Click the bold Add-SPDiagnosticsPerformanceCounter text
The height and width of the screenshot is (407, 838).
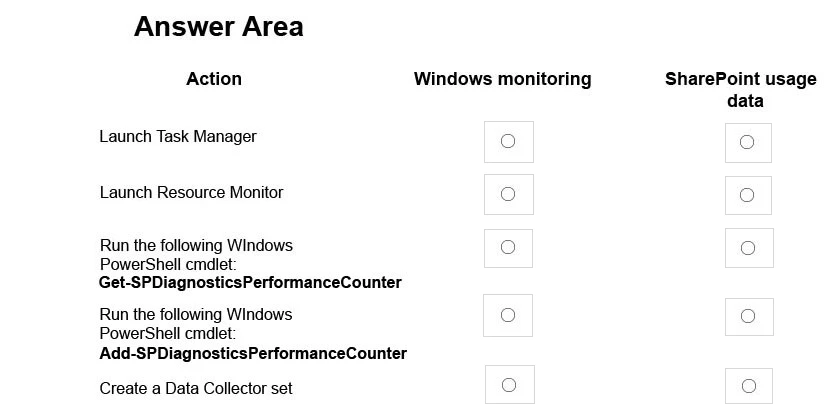[253, 353]
